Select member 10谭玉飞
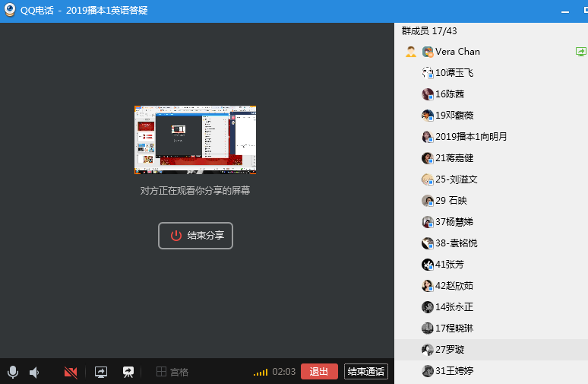588x384 pixels. [492, 73]
